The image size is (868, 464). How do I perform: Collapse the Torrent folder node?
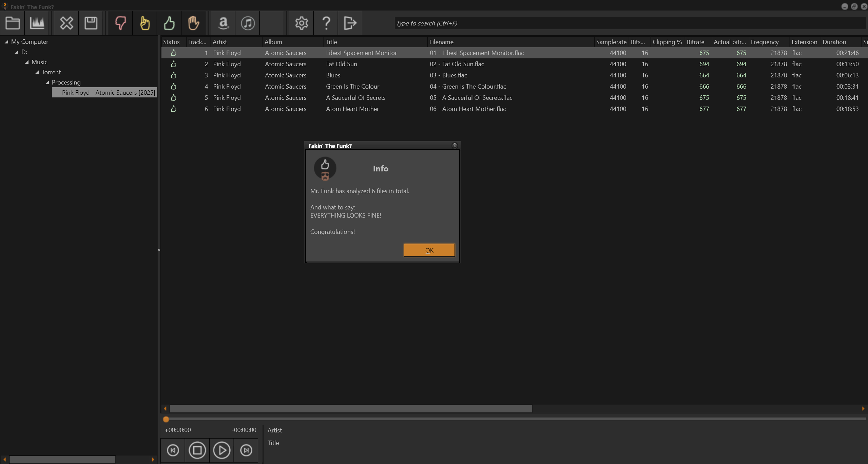coord(37,72)
